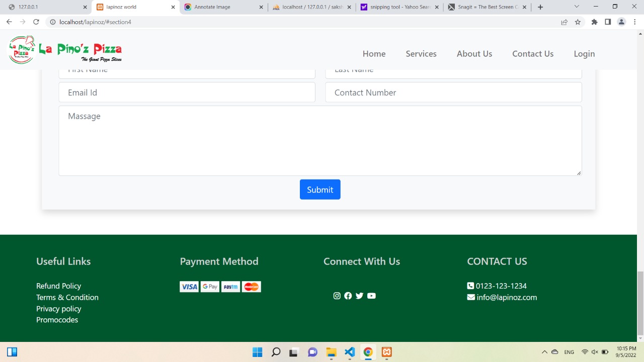The width and height of the screenshot is (644, 362).
Task: Open File Explorer from taskbar
Action: (331, 352)
